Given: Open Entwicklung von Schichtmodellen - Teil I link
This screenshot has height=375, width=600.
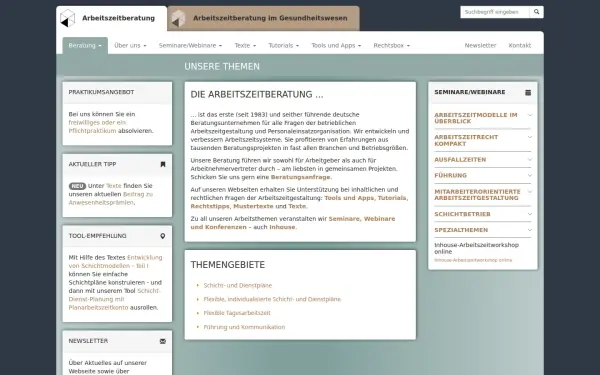Looking at the screenshot, I should coord(115,261).
